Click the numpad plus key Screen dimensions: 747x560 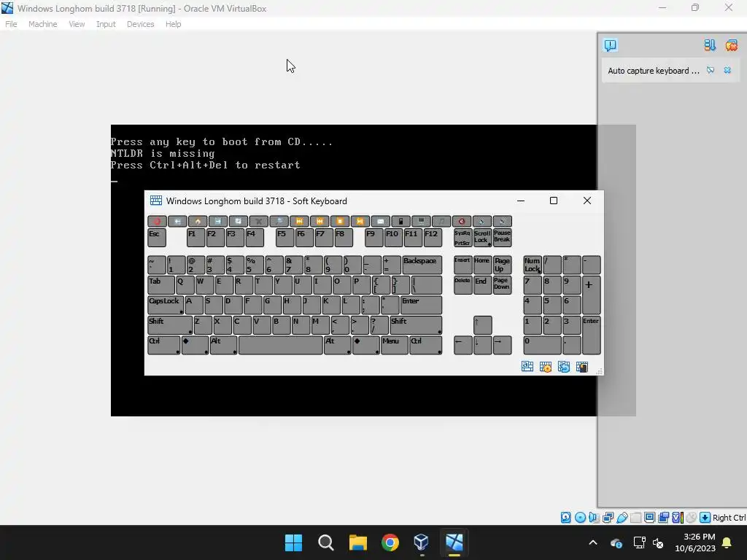591,295
